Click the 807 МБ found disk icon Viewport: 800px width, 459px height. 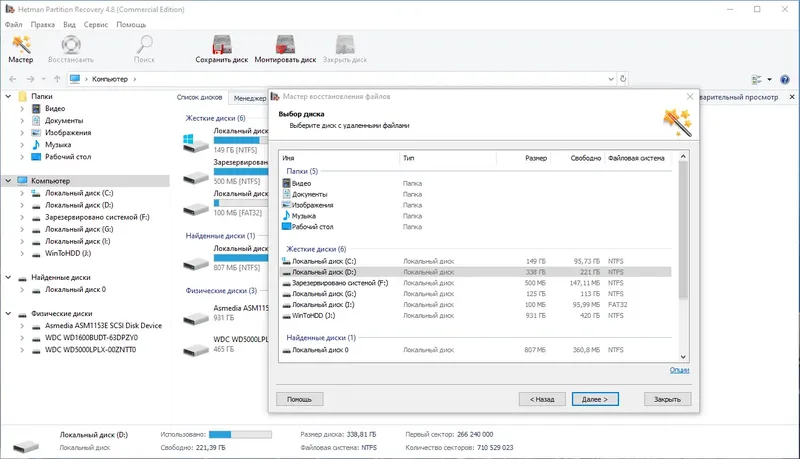(x=195, y=263)
